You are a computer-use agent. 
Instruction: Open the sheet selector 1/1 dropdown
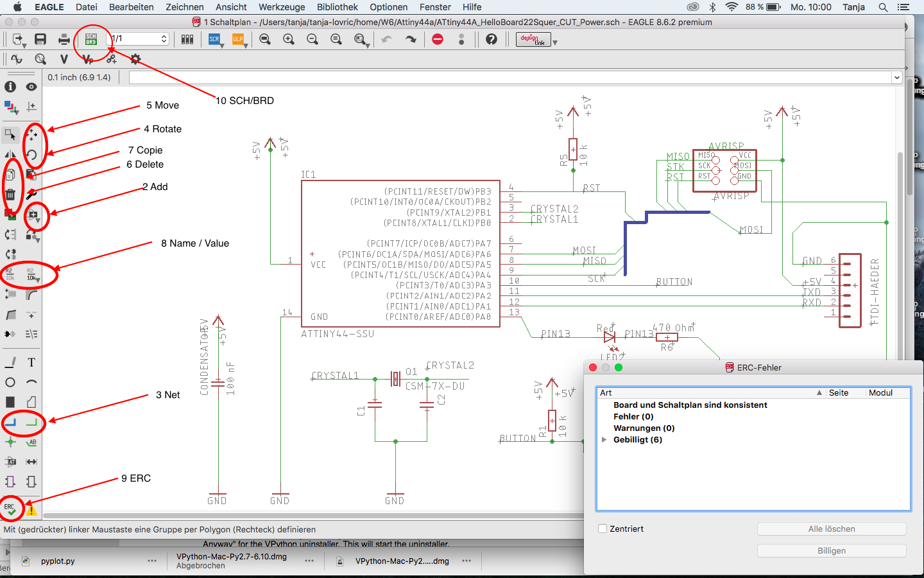tap(138, 39)
